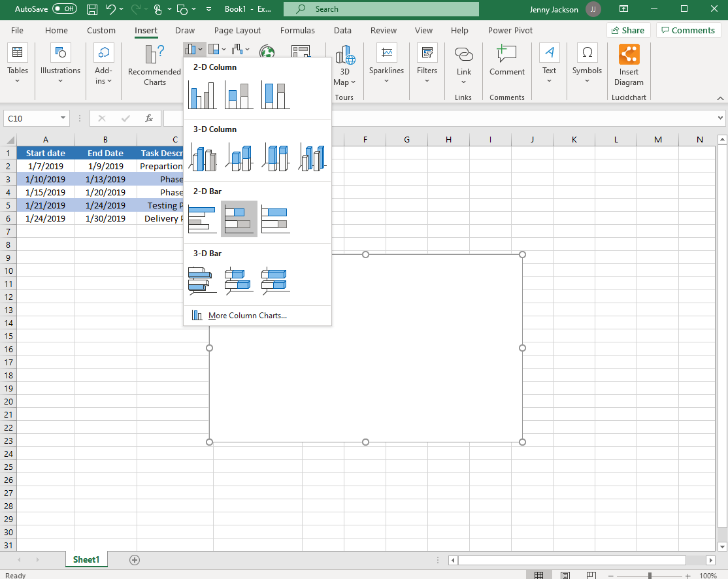
Task: Choose the 3-D Stacked Bar chart
Action: (239, 280)
